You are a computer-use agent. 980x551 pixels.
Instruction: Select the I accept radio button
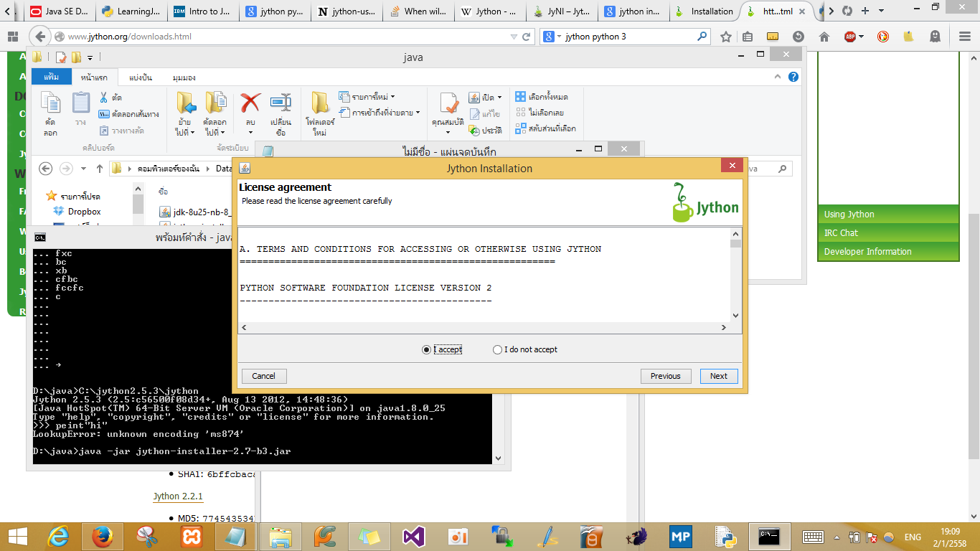click(x=426, y=349)
